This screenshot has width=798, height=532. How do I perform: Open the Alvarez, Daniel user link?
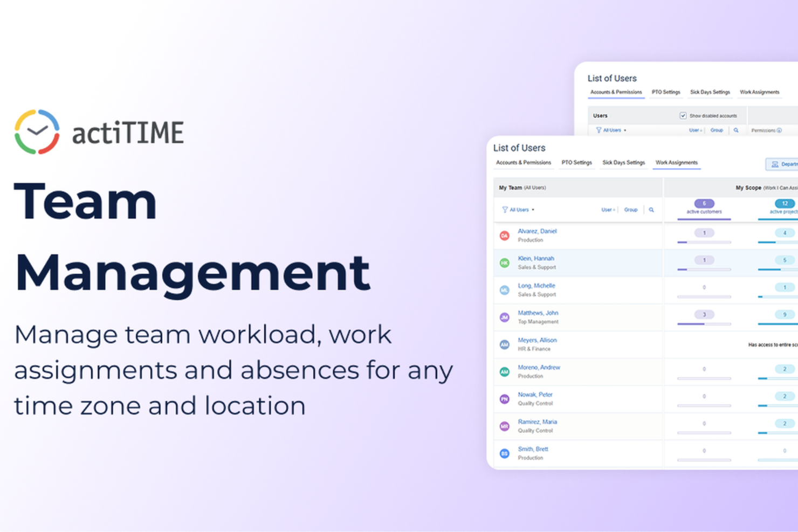[537, 231]
